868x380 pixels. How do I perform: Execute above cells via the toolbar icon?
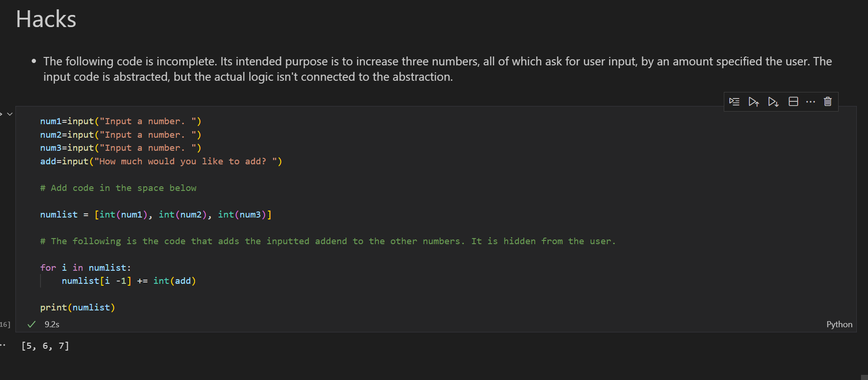pyautogui.click(x=754, y=102)
